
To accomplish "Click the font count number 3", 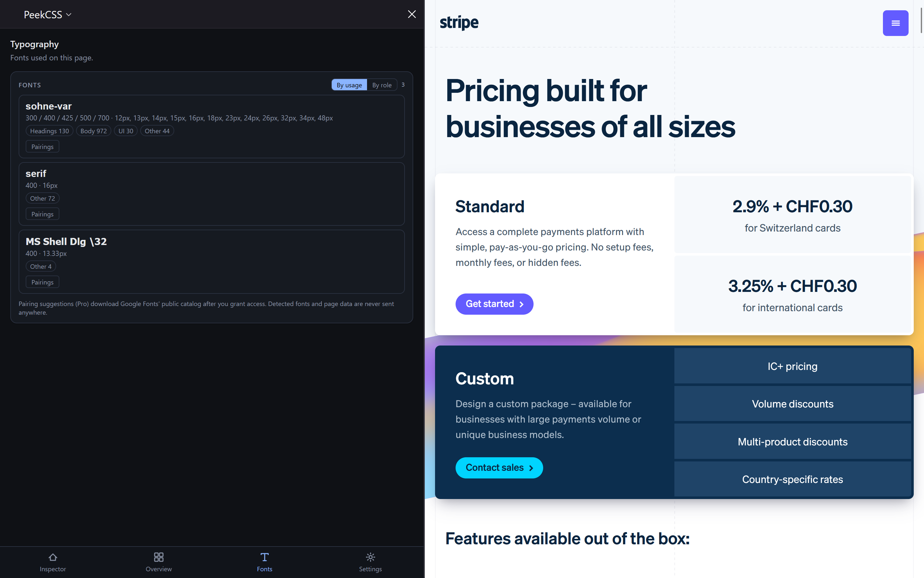I will coord(403,85).
